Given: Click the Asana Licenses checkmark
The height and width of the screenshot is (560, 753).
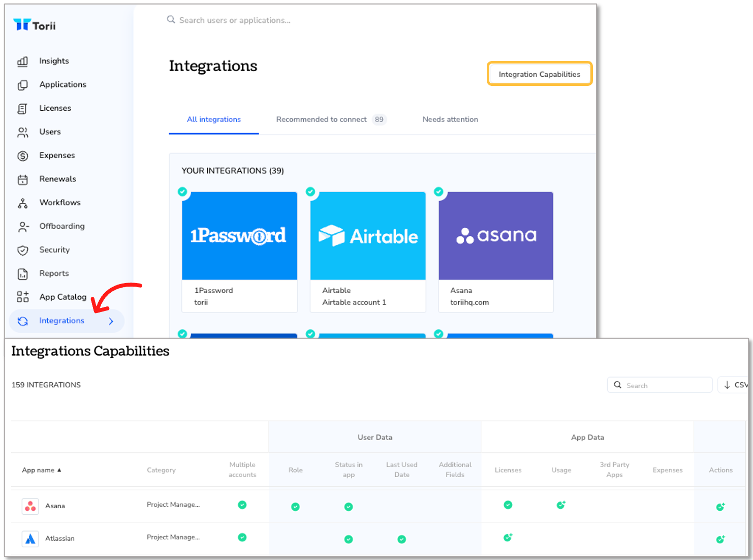Looking at the screenshot, I should point(508,505).
